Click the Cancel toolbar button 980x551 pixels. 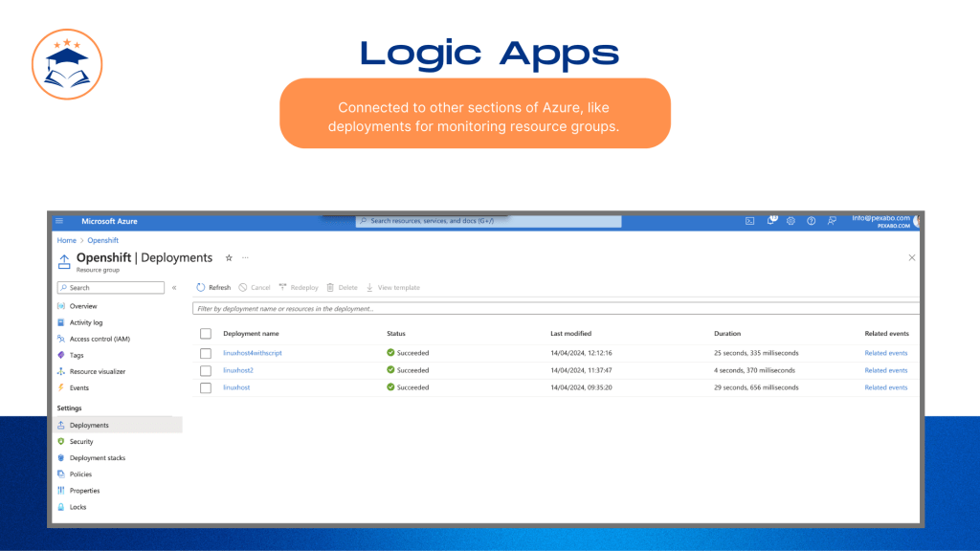coord(255,287)
